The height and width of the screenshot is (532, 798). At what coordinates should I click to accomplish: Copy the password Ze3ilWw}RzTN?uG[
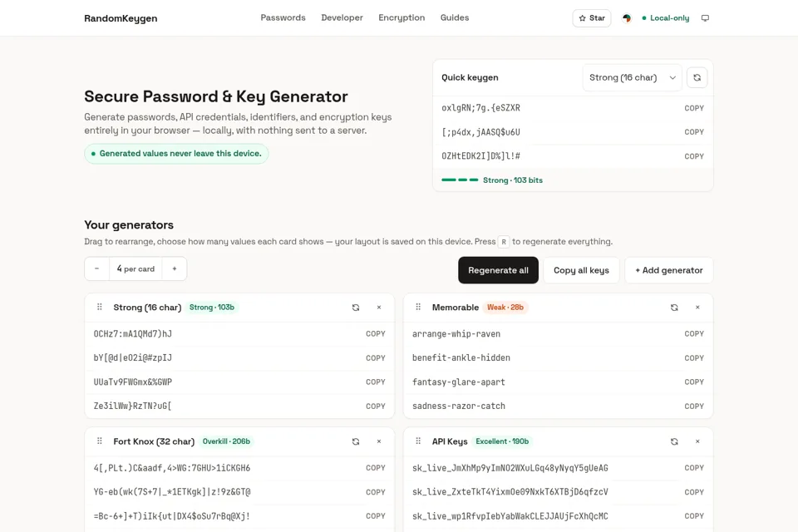(375, 406)
